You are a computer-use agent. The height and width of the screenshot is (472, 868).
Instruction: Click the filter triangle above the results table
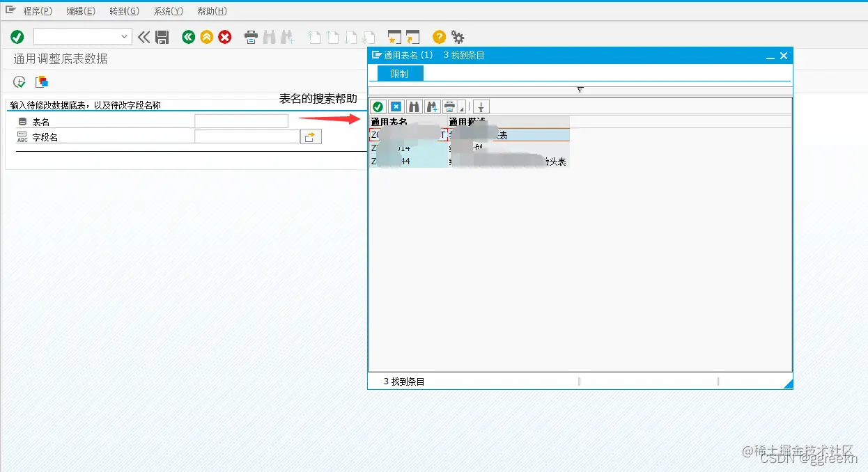pyautogui.click(x=580, y=89)
